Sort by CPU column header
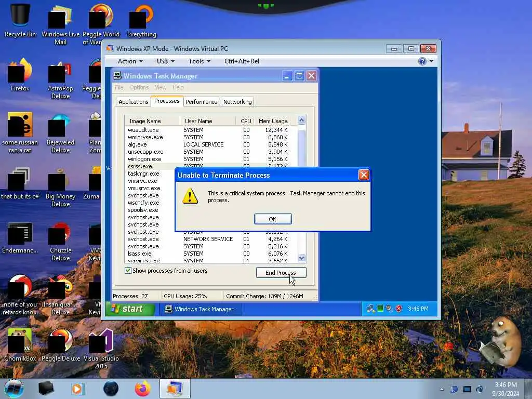This screenshot has width=532, height=399. pyautogui.click(x=246, y=121)
